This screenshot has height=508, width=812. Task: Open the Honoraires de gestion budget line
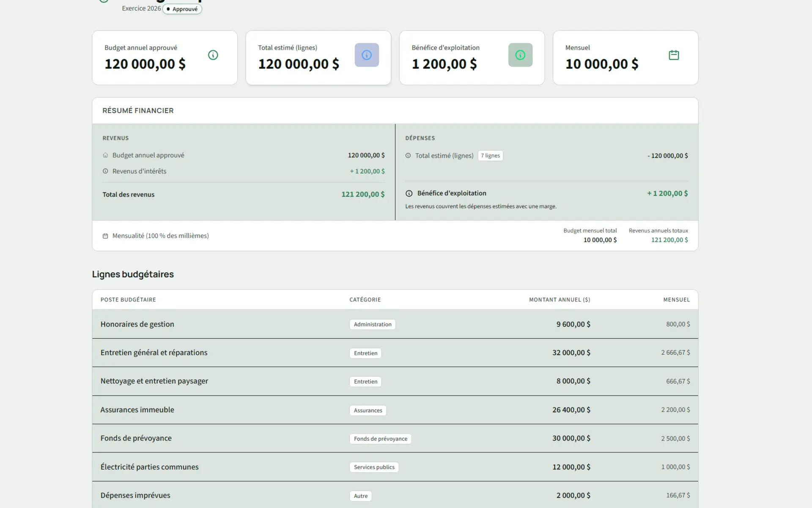(x=137, y=324)
